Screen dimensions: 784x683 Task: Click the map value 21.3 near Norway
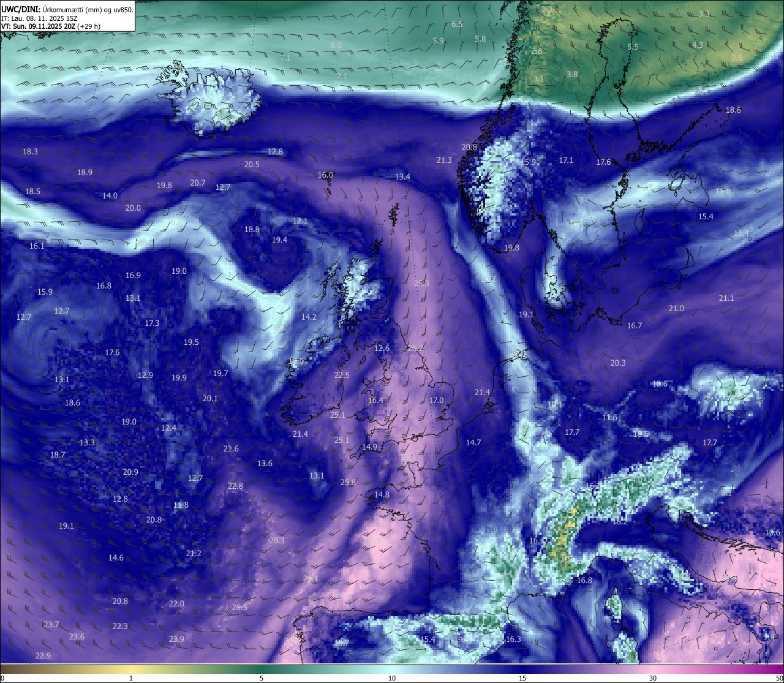click(x=444, y=160)
